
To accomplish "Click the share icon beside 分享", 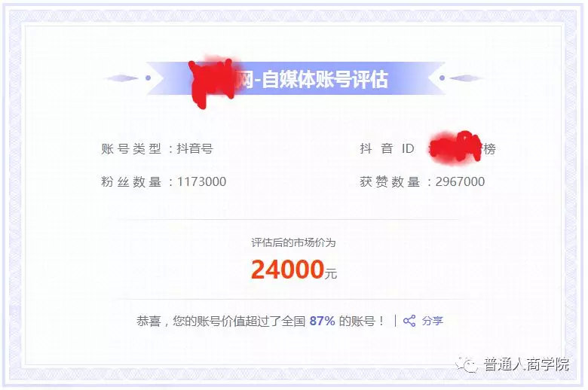I will click(409, 321).
